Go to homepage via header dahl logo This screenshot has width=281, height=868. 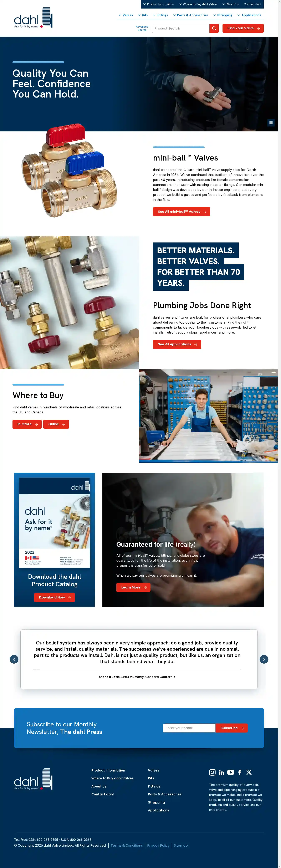(33, 17)
